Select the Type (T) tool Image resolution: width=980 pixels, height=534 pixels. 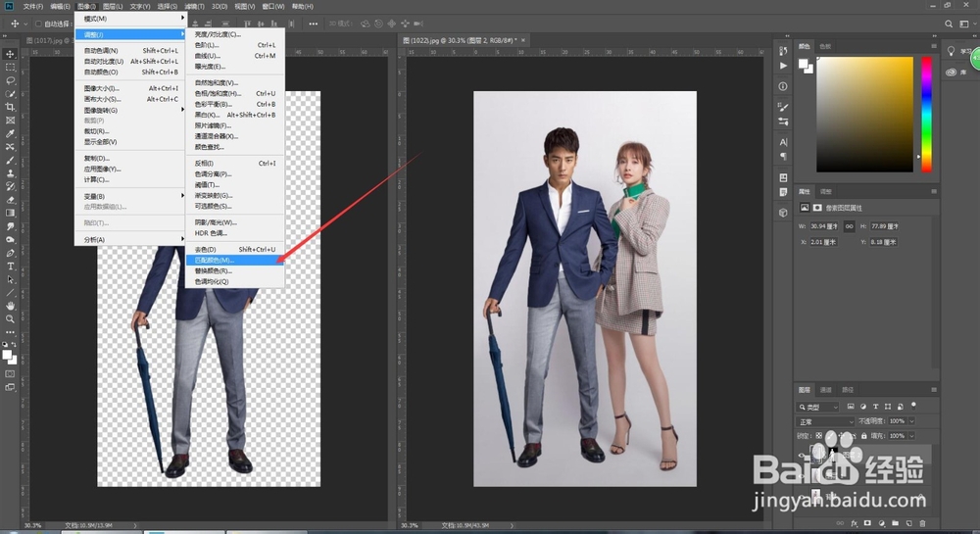[x=10, y=266]
